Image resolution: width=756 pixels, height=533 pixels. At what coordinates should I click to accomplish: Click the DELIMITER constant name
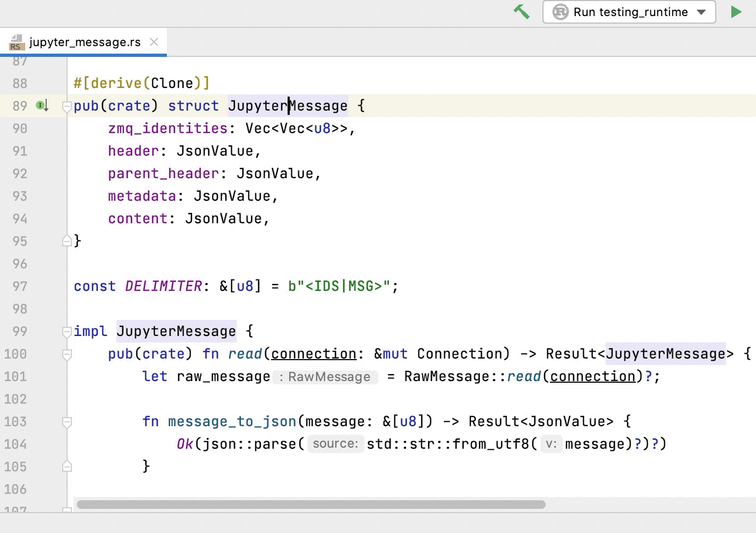[x=164, y=286]
